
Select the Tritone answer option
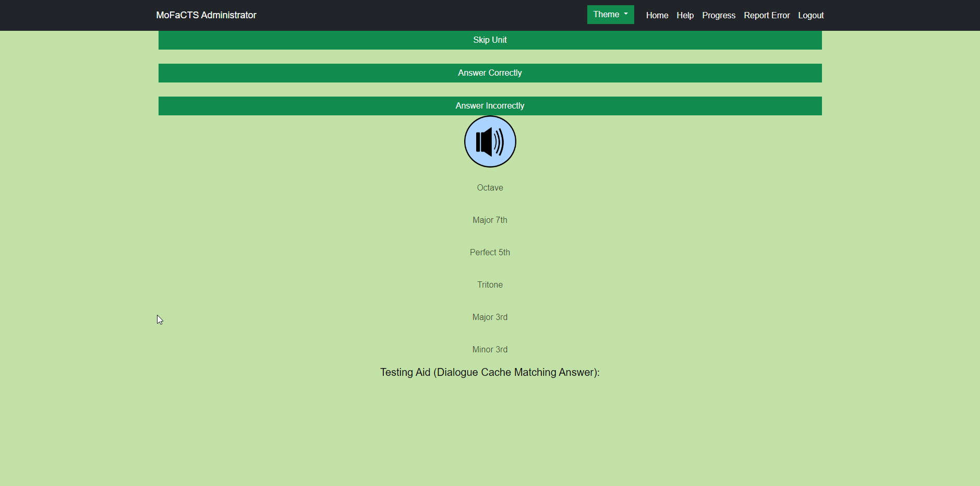click(x=489, y=285)
